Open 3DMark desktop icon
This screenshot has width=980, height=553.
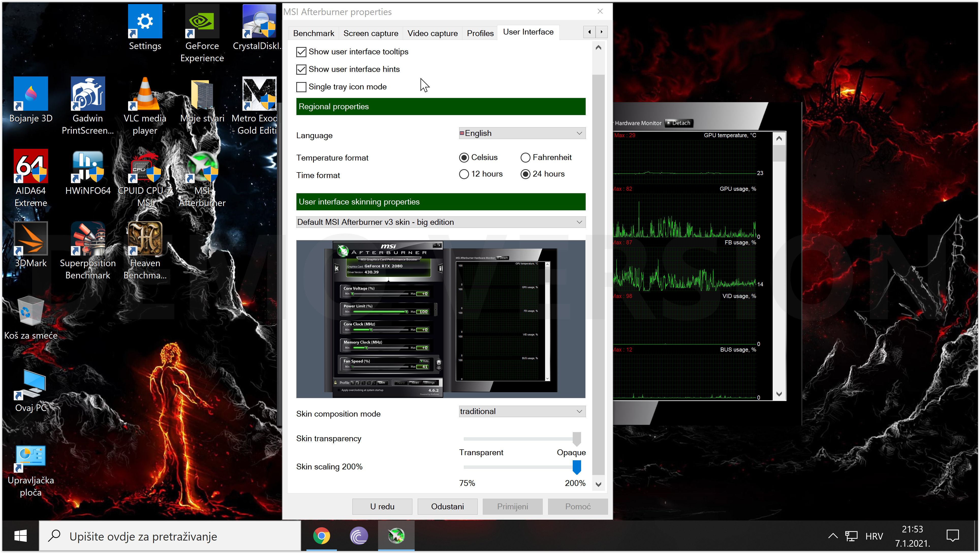click(31, 245)
